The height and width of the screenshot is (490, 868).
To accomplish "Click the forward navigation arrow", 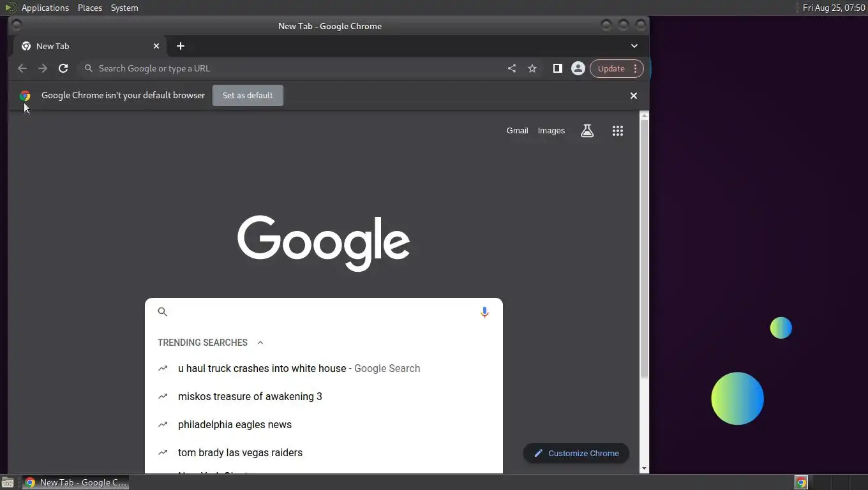I will (43, 68).
